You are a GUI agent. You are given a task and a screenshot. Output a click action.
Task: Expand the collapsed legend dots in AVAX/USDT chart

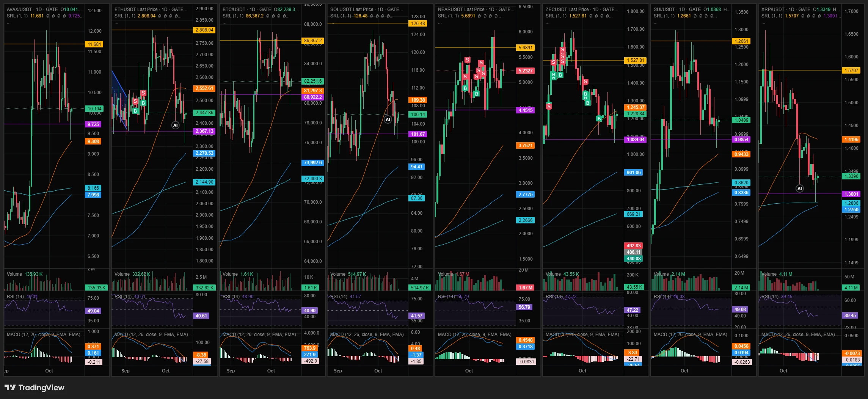[x=9, y=23]
